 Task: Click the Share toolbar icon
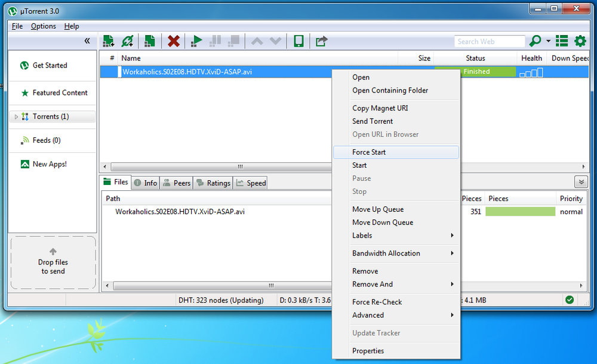click(x=321, y=41)
